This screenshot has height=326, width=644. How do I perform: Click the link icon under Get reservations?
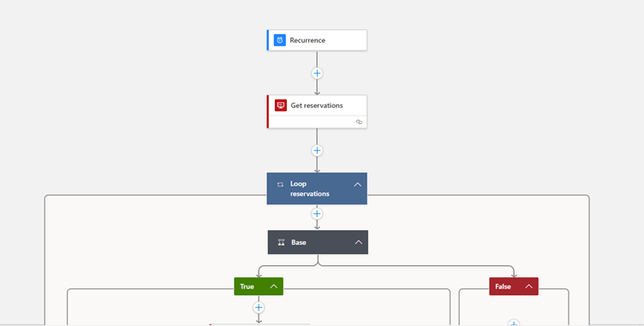pyautogui.click(x=359, y=122)
